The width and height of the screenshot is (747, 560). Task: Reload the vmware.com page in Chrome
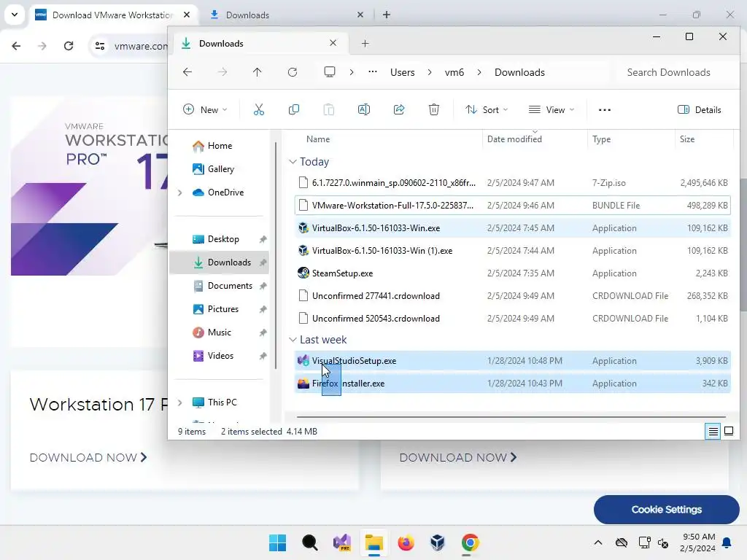tap(69, 46)
